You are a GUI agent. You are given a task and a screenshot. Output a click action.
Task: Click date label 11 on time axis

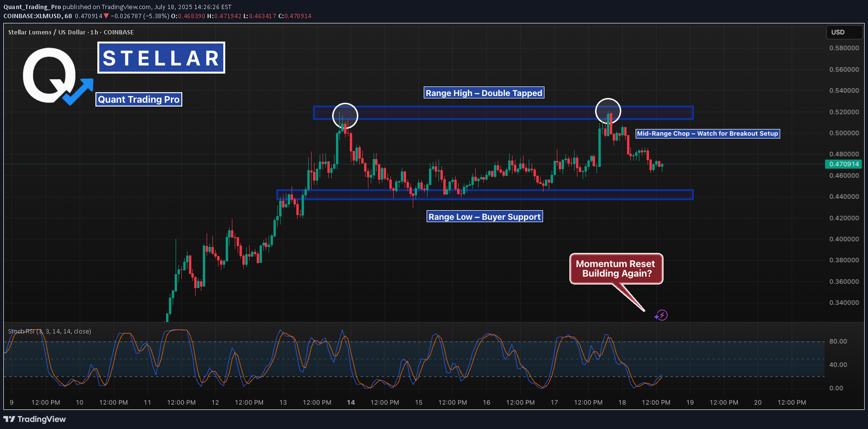pos(147,402)
